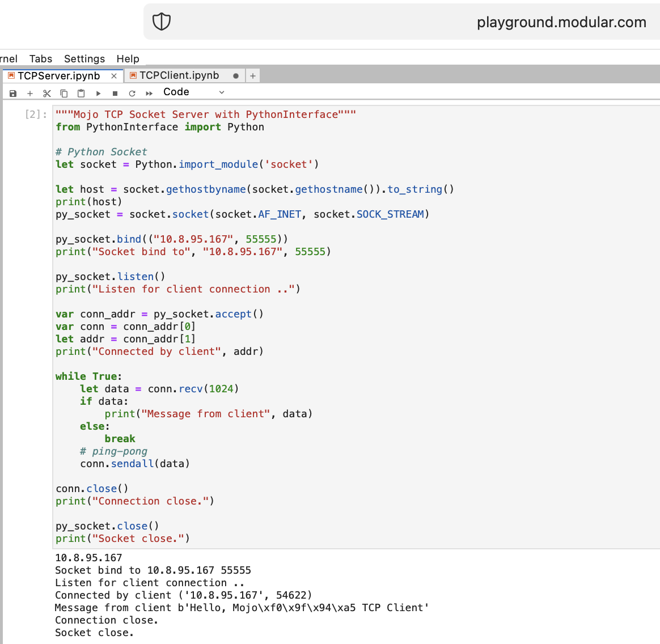The width and height of the screenshot is (660, 644).
Task: Restart kernel and run all cells
Action: (149, 93)
